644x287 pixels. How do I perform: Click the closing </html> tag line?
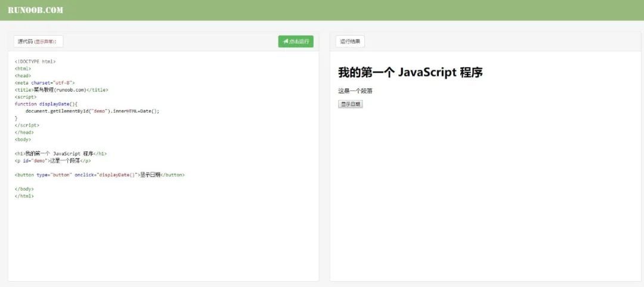pyautogui.click(x=24, y=196)
